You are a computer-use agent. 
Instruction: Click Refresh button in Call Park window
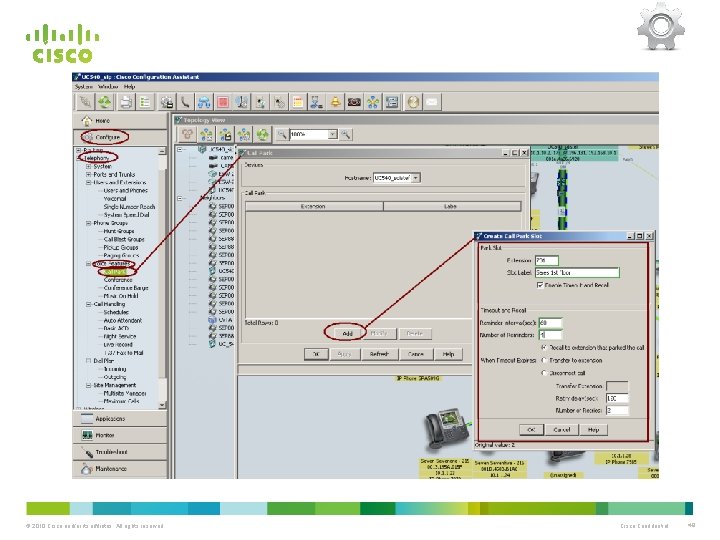[x=379, y=354]
